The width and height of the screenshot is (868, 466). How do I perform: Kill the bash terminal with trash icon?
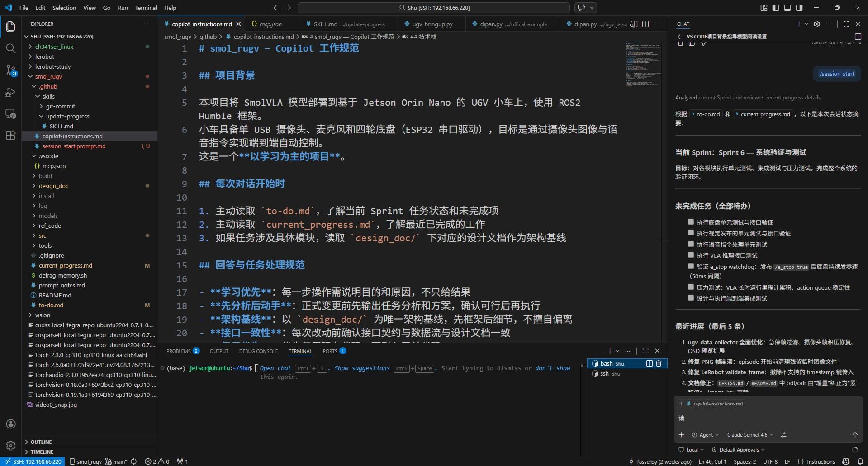pyautogui.click(x=659, y=363)
